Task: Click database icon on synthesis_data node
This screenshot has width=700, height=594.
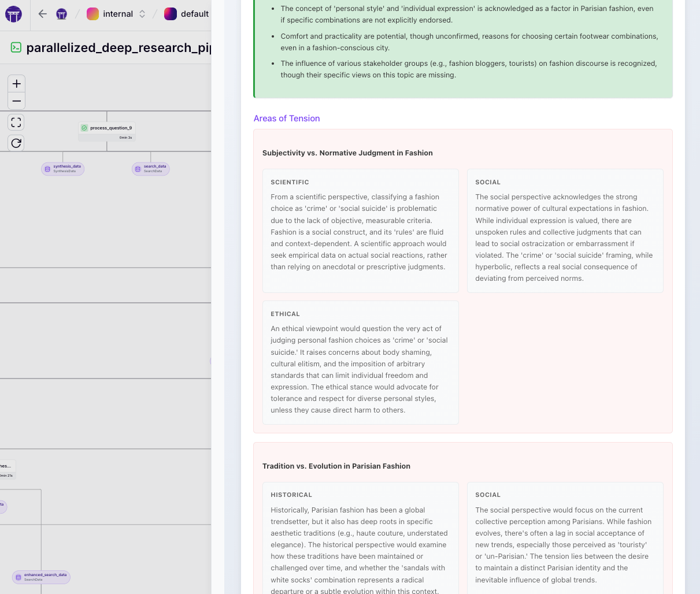Action: [47, 169]
